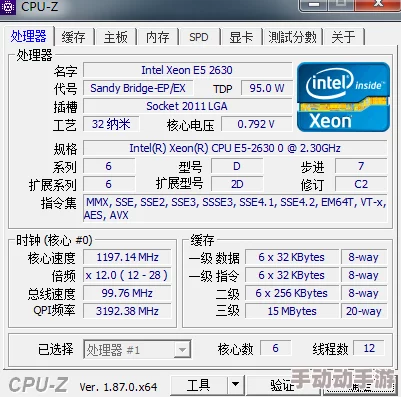Click the 扩展型号 value 2D
Screen dimensions: 401x397
point(237,184)
